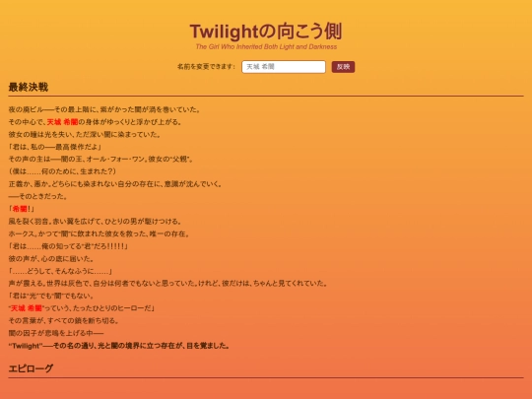
Task: Click the quote 「君は、私の——最高傑作だよ」
Action: 55,147
